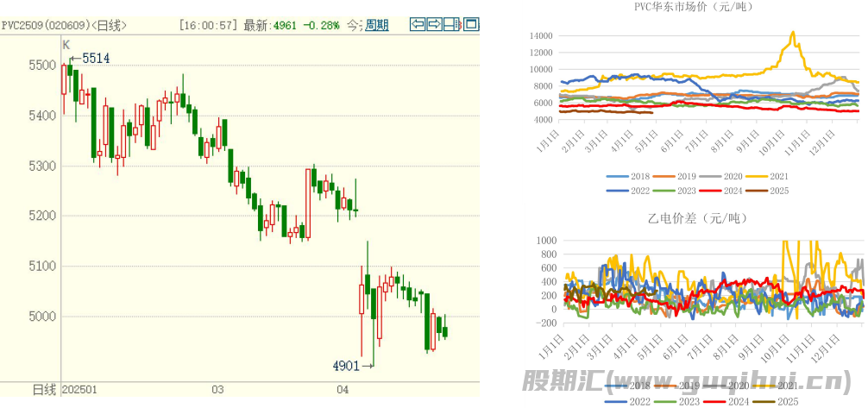Click the 日线 label at bottom left
The height and width of the screenshot is (408, 868).
[43, 389]
